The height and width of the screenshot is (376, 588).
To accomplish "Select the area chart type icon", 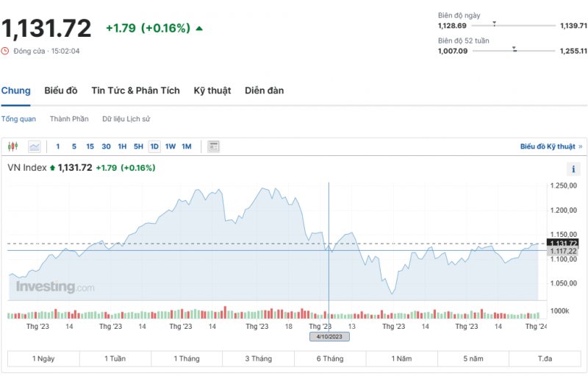I will click(35, 146).
